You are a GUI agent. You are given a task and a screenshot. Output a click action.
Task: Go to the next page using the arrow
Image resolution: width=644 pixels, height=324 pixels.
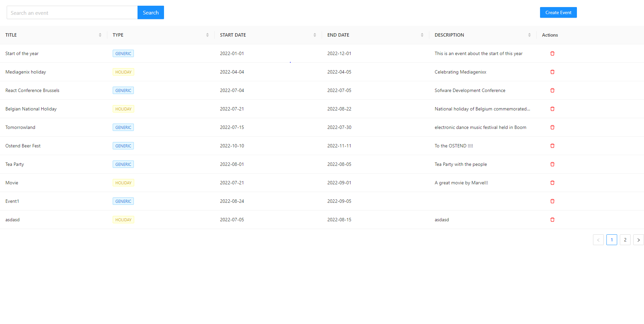coord(638,240)
